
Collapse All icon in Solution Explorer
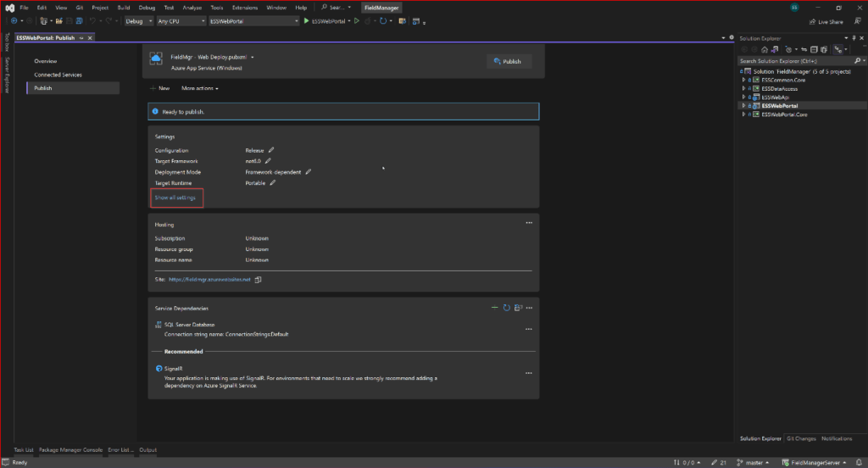[814, 50]
